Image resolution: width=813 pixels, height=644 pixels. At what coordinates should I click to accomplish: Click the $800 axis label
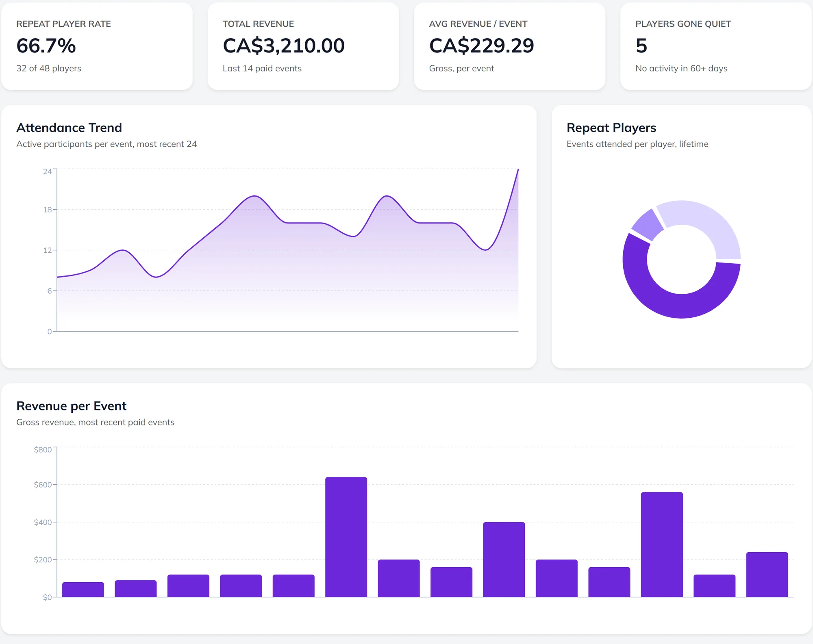tap(43, 449)
